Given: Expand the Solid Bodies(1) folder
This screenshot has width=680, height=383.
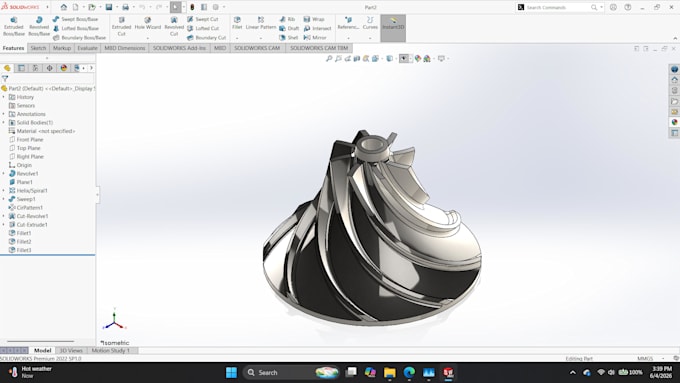Looking at the screenshot, I should tap(4, 122).
